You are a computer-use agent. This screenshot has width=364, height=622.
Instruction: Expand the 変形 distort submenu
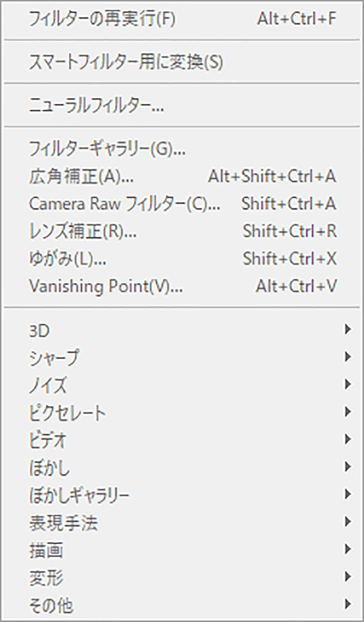[46, 577]
